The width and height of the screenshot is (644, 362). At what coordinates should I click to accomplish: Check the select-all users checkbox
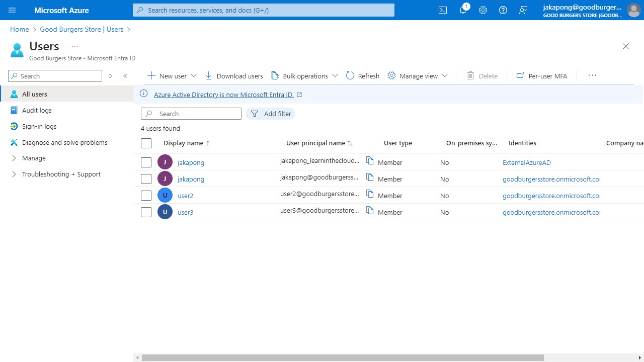pyautogui.click(x=146, y=143)
